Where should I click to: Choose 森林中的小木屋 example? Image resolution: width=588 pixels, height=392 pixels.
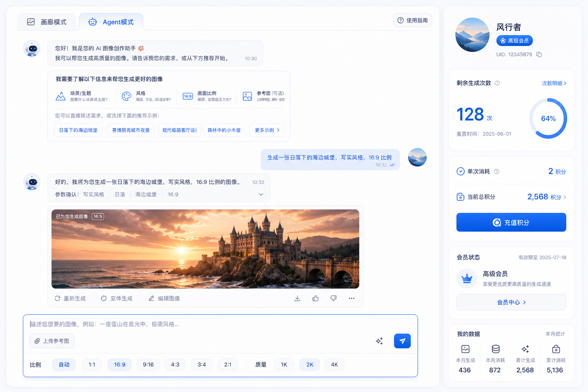[x=224, y=130]
